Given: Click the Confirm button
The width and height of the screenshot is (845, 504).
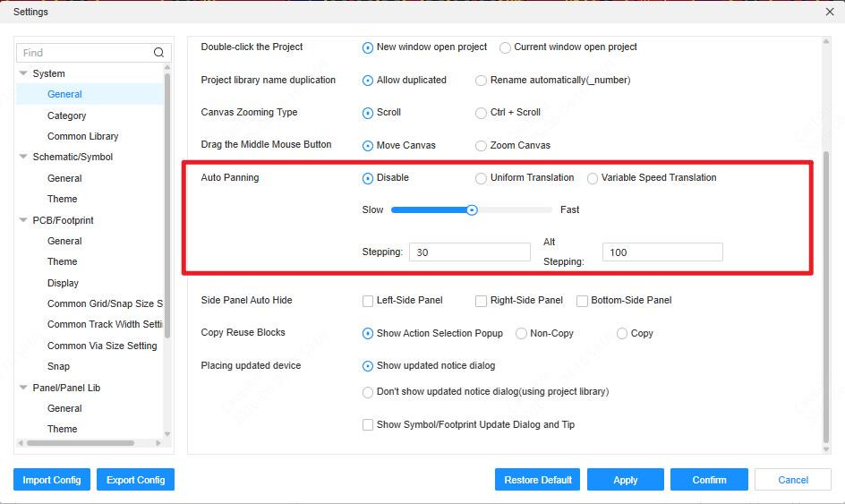Looking at the screenshot, I should click(709, 480).
